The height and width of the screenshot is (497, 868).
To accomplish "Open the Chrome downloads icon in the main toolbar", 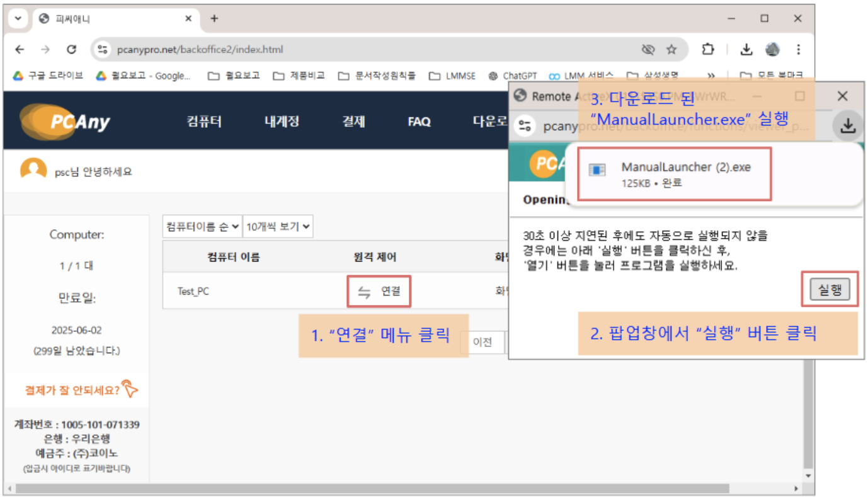I will click(746, 49).
